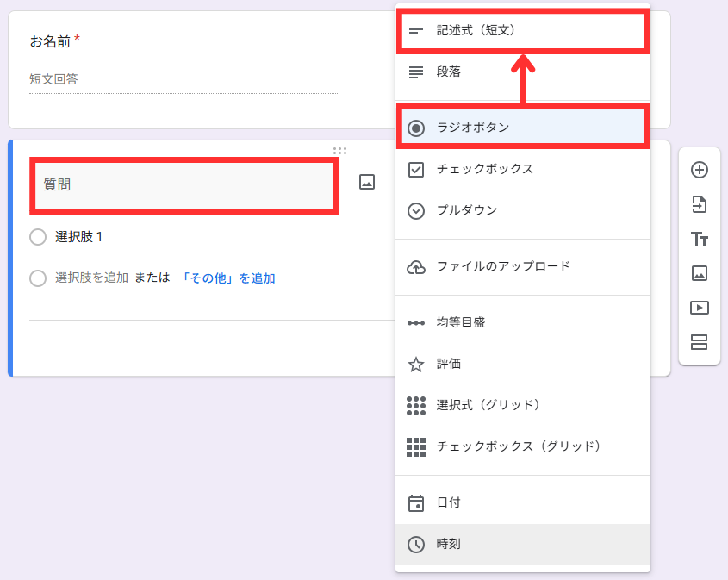Select ファイルのアップロード option
728x580 pixels.
click(523, 266)
